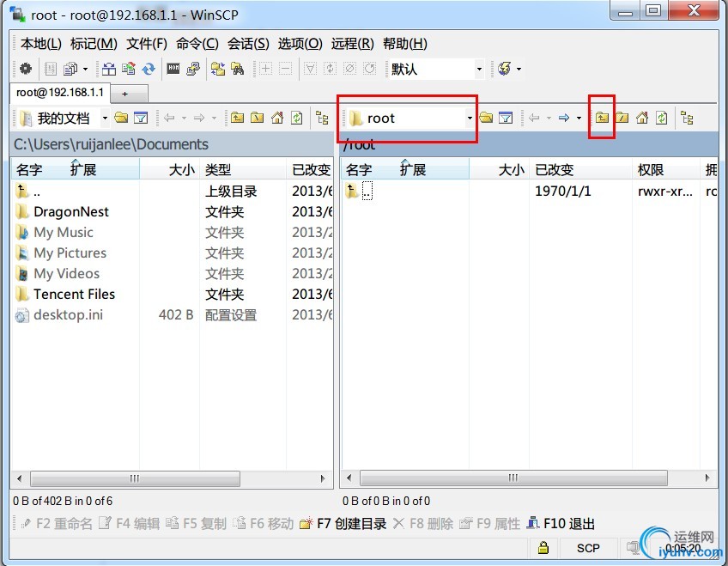Open preferences gear icon in main toolbar
Image resolution: width=728 pixels, height=566 pixels.
click(26, 69)
